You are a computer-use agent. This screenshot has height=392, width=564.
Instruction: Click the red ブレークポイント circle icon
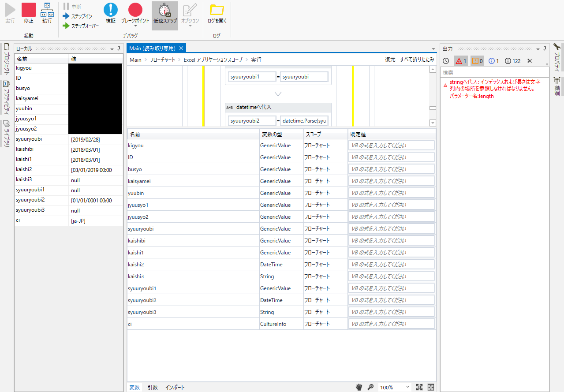point(135,10)
